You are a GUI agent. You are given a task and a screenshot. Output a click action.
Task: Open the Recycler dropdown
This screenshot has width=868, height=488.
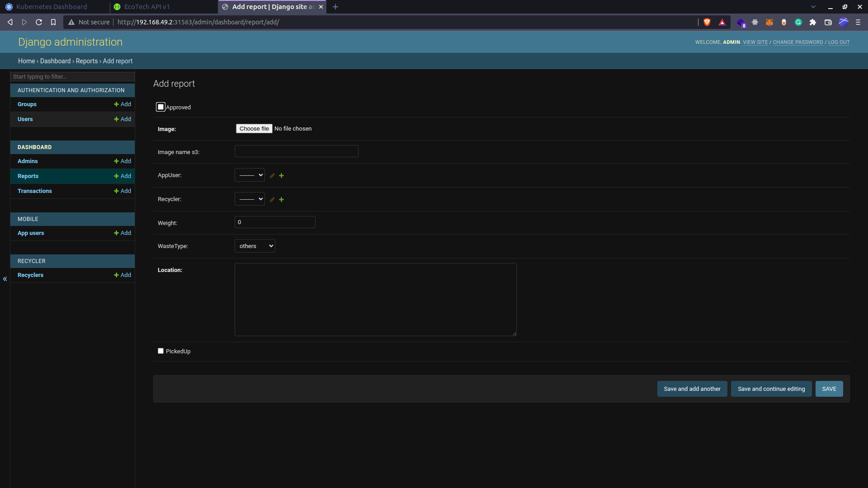pyautogui.click(x=250, y=199)
